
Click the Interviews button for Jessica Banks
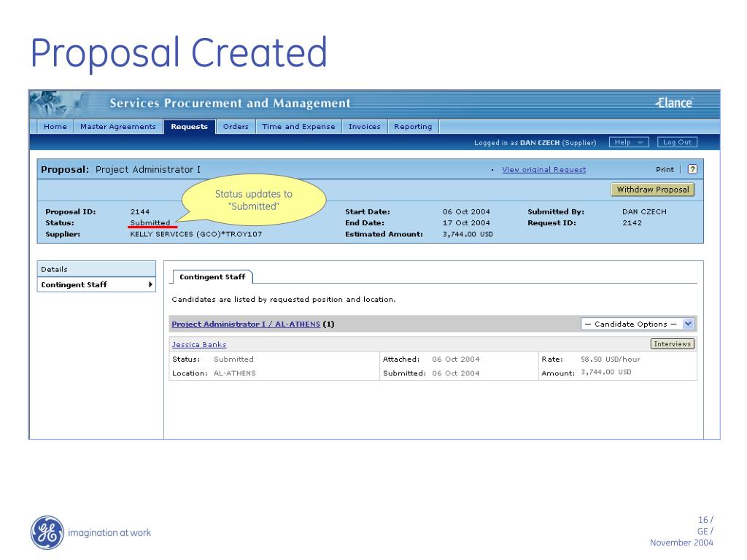[x=672, y=344]
